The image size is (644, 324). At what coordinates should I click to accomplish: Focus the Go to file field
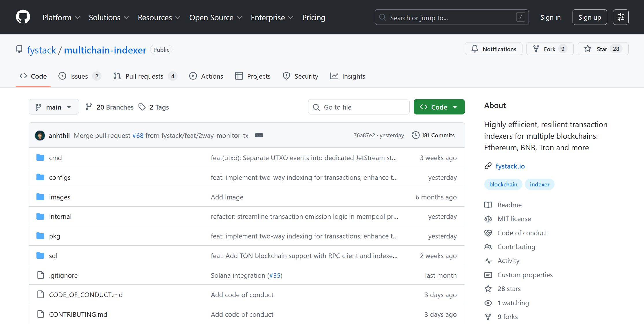(x=359, y=107)
